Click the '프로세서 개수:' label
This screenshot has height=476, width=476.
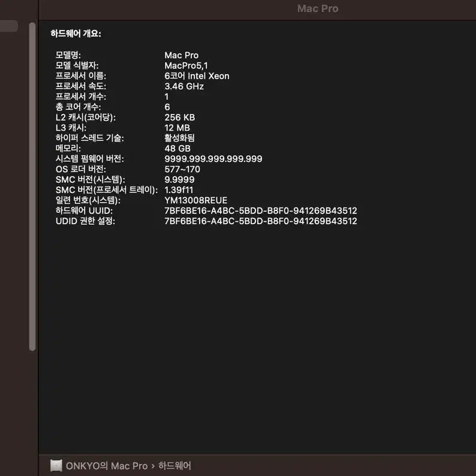pos(81,97)
